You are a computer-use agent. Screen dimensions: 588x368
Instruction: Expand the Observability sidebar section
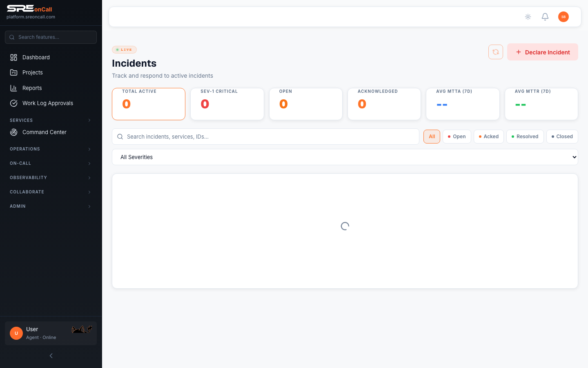coord(51,178)
